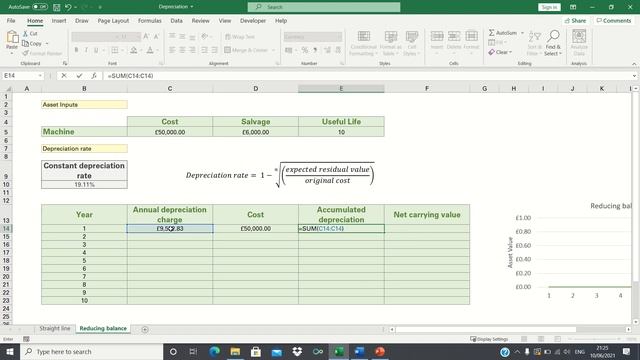Click the Save icon in title bar
Viewport: 640px width, 360px height.
coord(57,7)
